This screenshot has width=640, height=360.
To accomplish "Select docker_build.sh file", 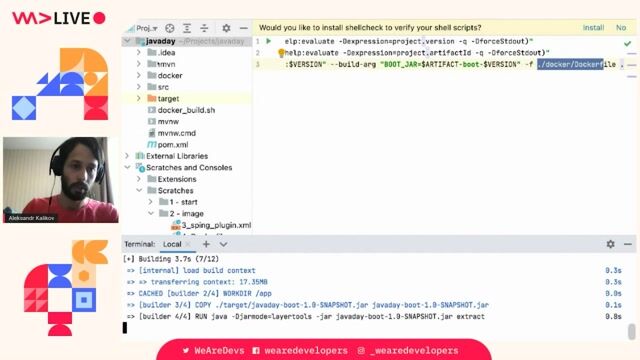I will pyautogui.click(x=187, y=110).
